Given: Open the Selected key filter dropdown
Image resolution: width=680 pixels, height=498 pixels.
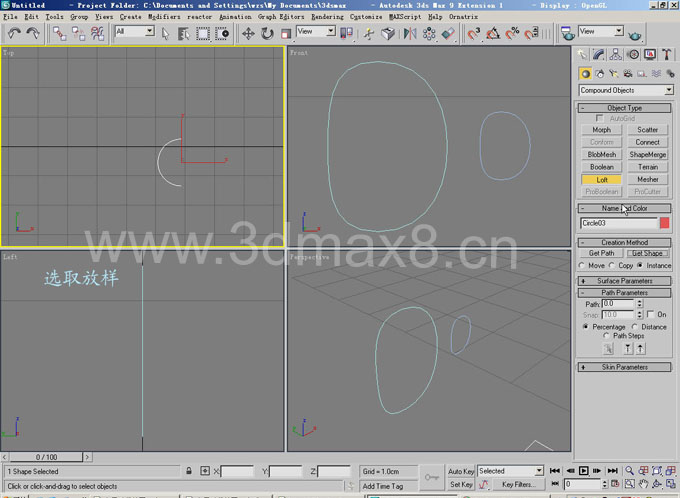Looking at the screenshot, I should 510,471.
